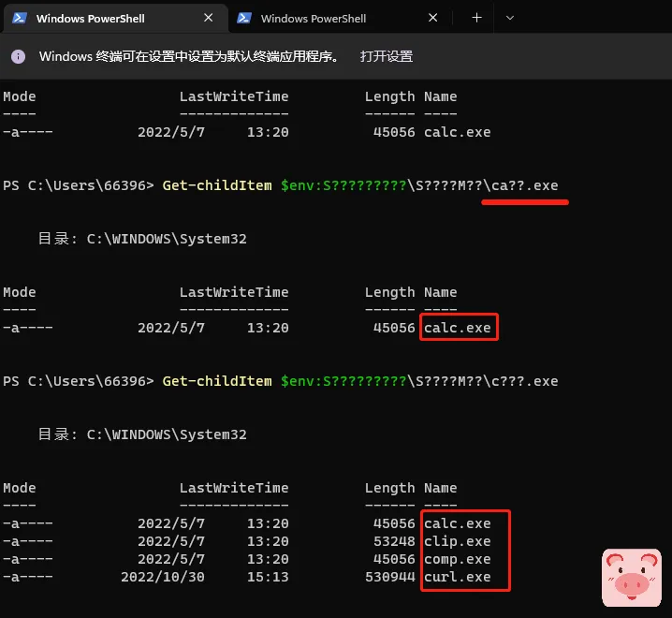This screenshot has width=672, height=618.
Task: Click the pink pig sticker image
Action: point(632,578)
